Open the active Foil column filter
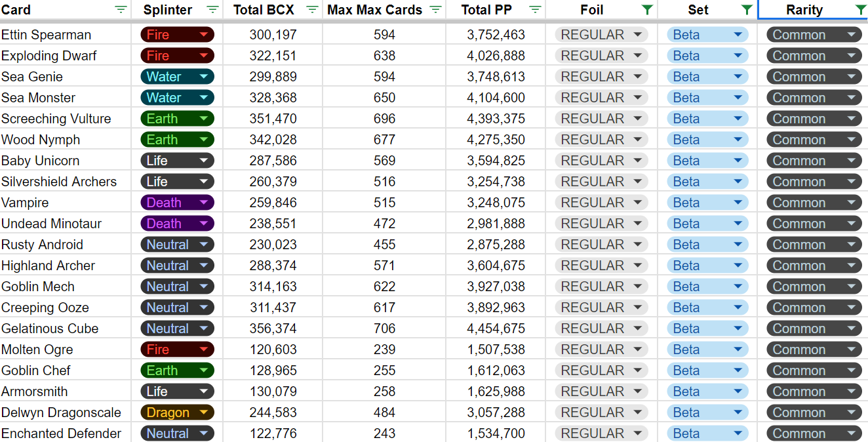868x442 pixels. click(647, 10)
